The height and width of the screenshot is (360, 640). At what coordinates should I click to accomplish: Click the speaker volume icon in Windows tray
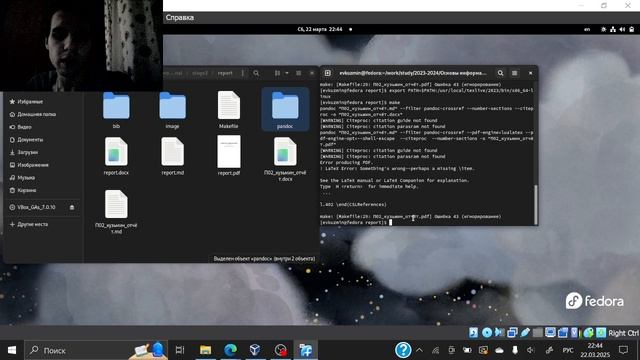point(530,350)
